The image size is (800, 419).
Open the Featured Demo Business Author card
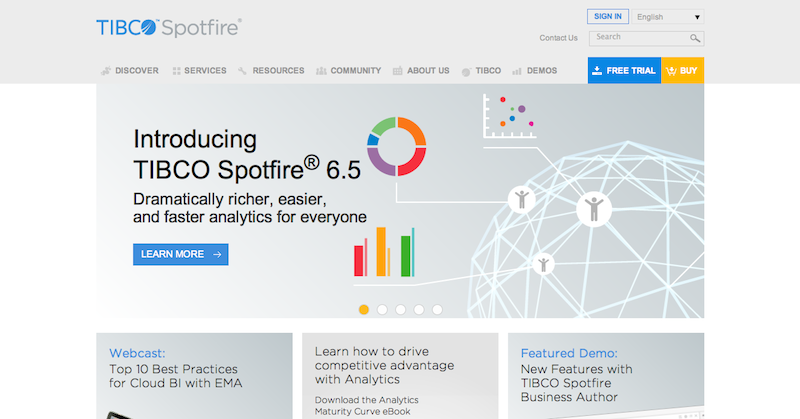606,376
